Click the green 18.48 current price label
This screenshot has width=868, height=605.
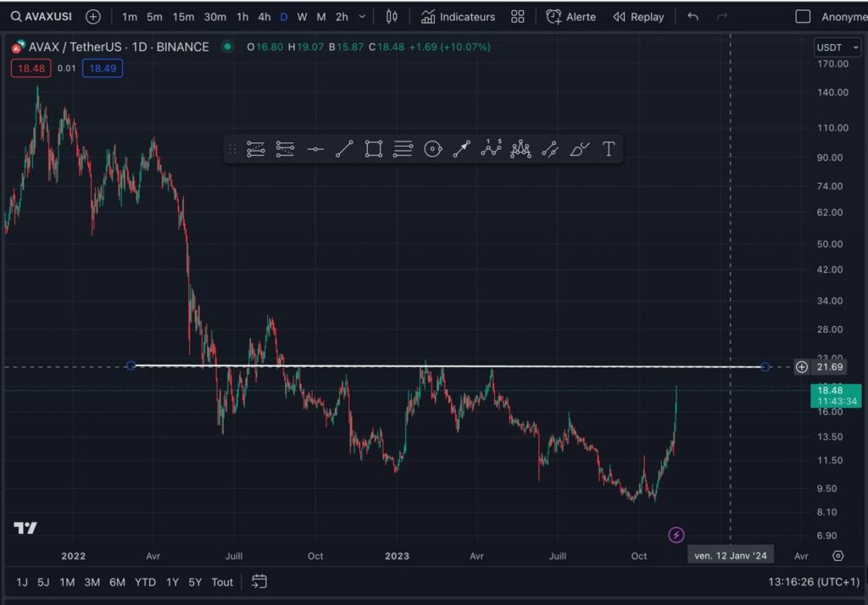tap(836, 395)
